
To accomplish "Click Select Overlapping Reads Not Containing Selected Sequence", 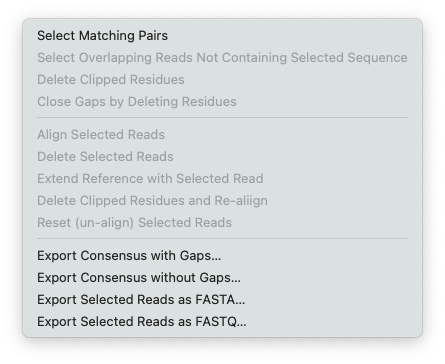I will [222, 58].
